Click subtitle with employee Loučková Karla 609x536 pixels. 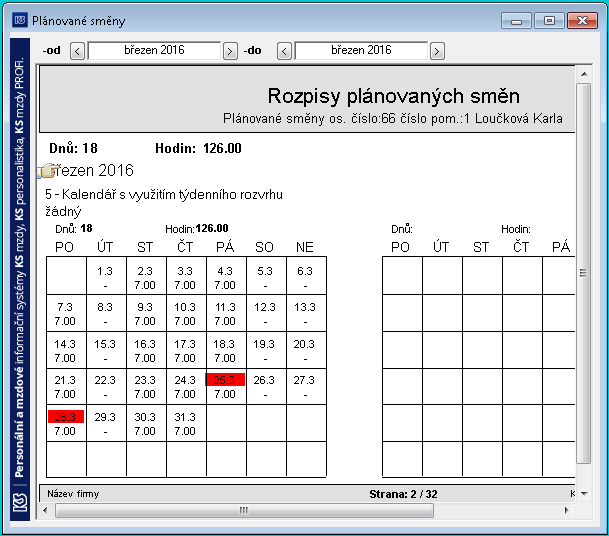pyautogui.click(x=393, y=118)
